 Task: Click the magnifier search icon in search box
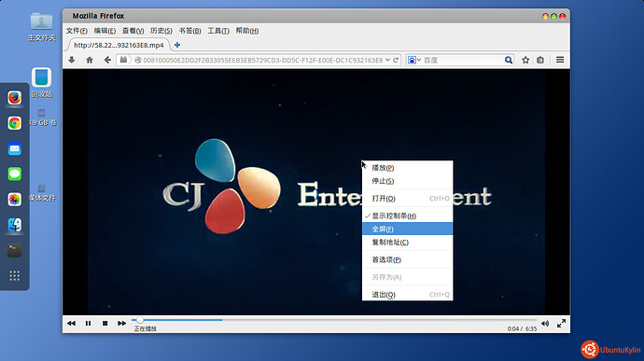(x=509, y=60)
